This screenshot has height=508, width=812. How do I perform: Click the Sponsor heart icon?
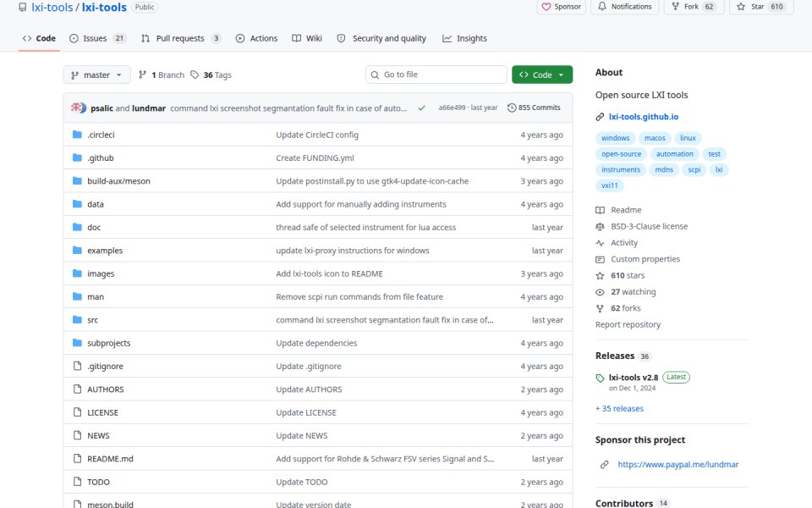(x=546, y=7)
